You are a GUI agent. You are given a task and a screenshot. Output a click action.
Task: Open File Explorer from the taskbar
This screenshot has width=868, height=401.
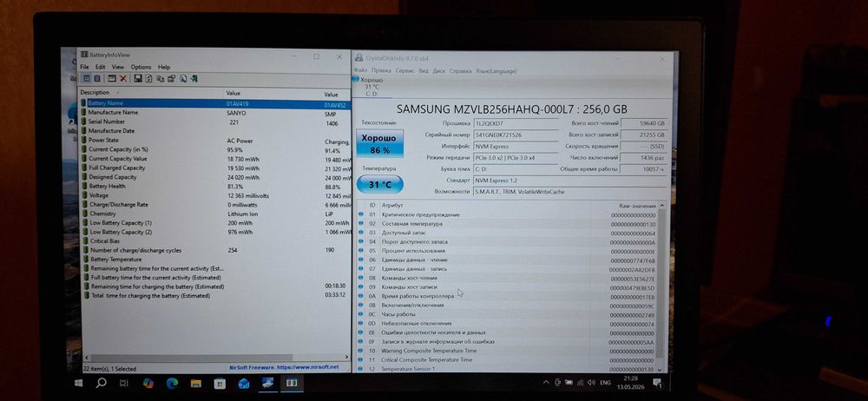coord(196,383)
